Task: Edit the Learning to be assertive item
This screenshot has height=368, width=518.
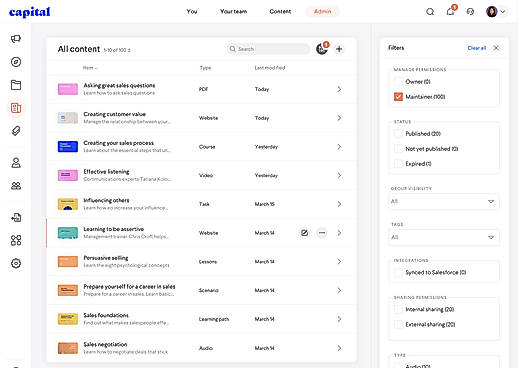Action: (x=304, y=233)
